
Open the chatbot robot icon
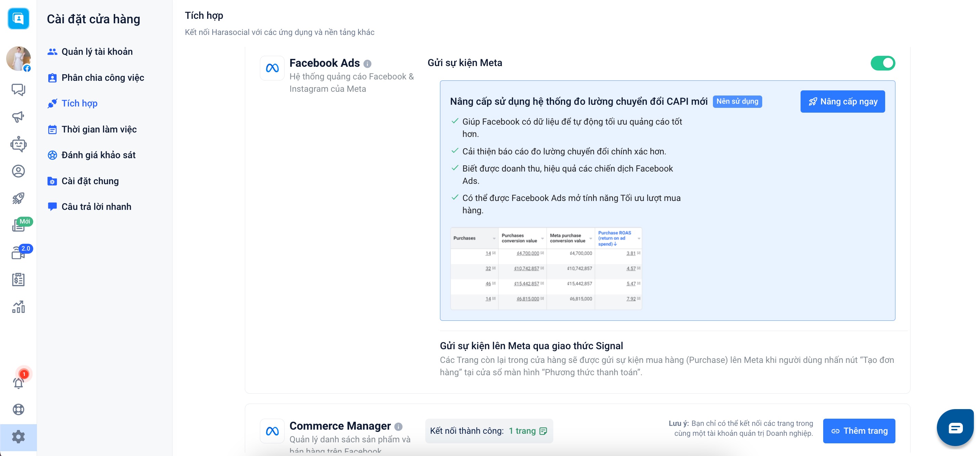coord(18,144)
